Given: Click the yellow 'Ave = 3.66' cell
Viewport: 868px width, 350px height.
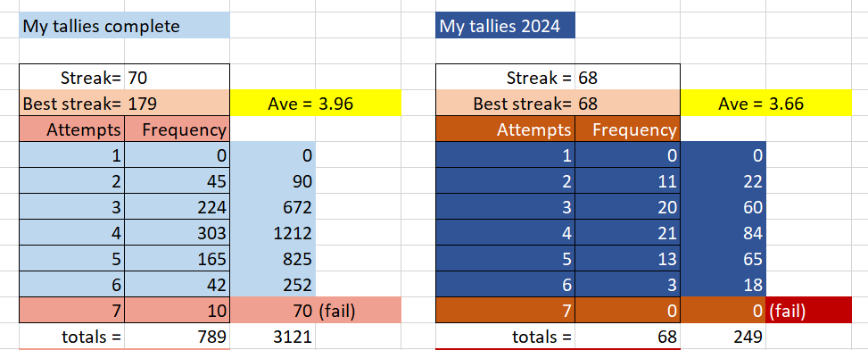Looking at the screenshot, I should (x=766, y=104).
